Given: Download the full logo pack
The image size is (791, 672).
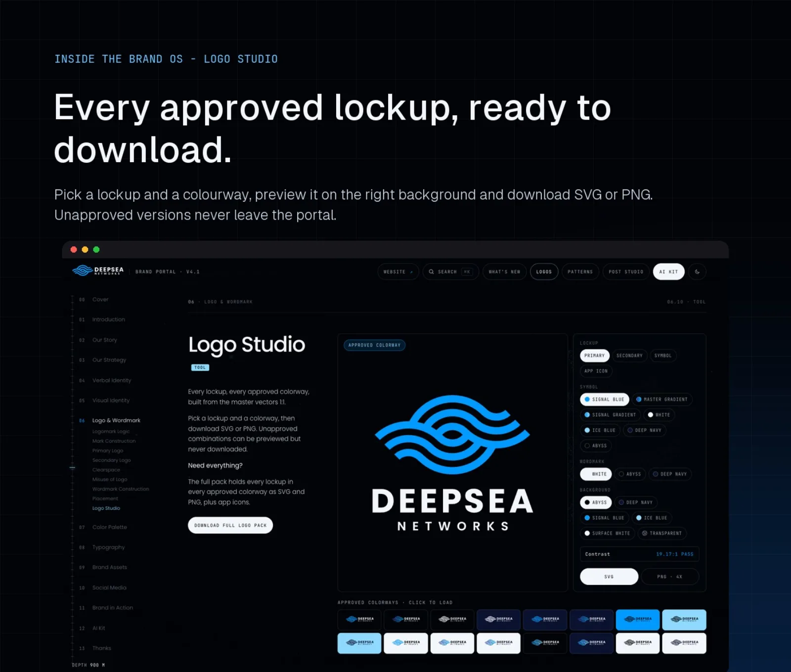Looking at the screenshot, I should pyautogui.click(x=230, y=525).
